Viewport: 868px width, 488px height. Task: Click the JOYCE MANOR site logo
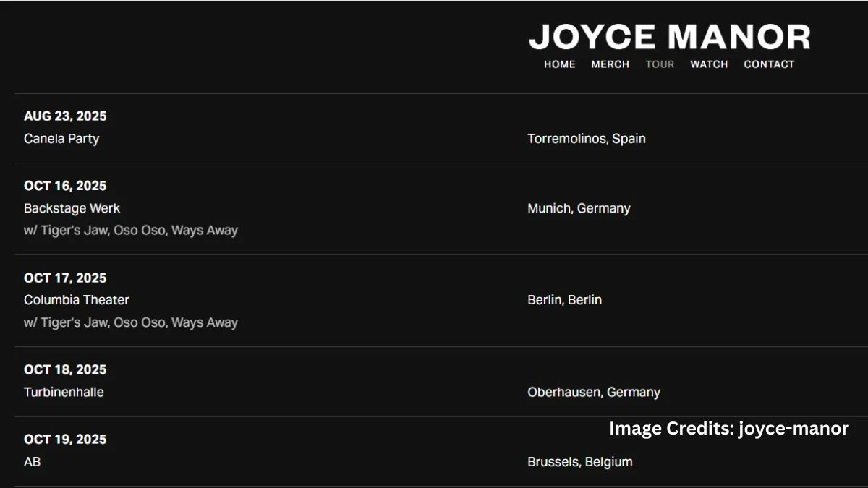click(x=670, y=37)
